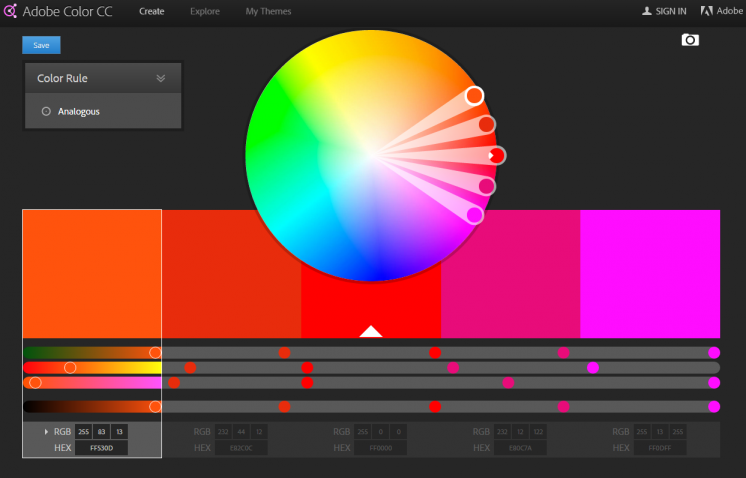Click the blue channel handle for E80C7A swatch

pyautogui.click(x=508, y=382)
